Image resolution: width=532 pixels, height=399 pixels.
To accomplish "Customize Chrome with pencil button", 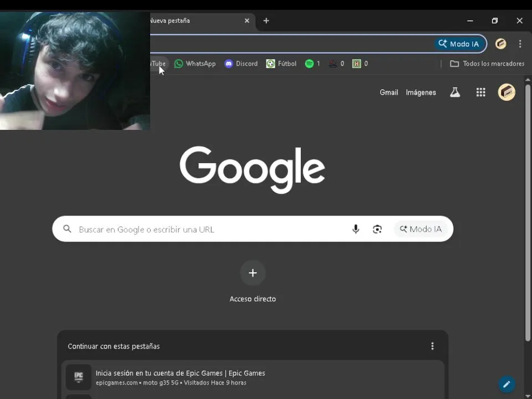I will click(x=507, y=384).
